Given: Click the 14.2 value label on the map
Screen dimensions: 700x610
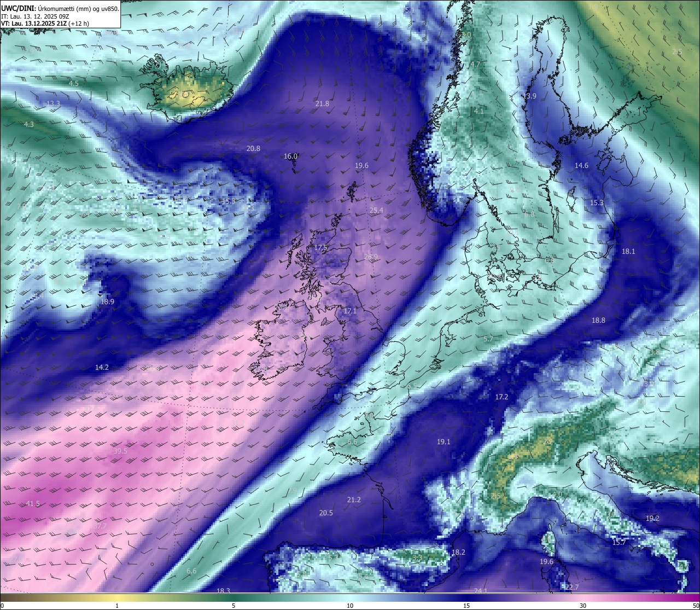Looking at the screenshot, I should pos(102,367).
